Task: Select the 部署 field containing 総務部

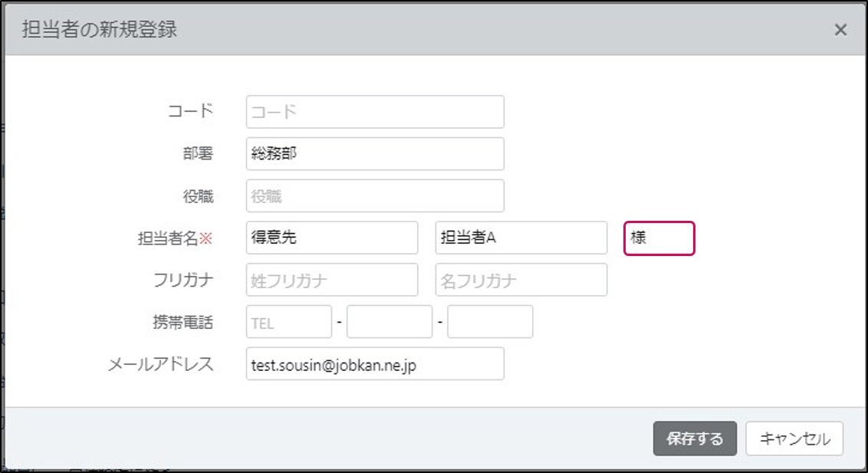Action: tap(374, 153)
